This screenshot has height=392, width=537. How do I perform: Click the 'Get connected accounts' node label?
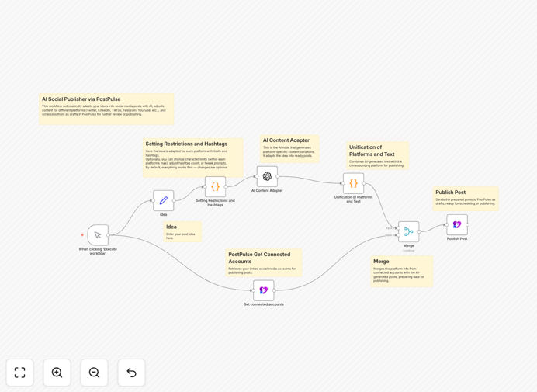tap(263, 304)
